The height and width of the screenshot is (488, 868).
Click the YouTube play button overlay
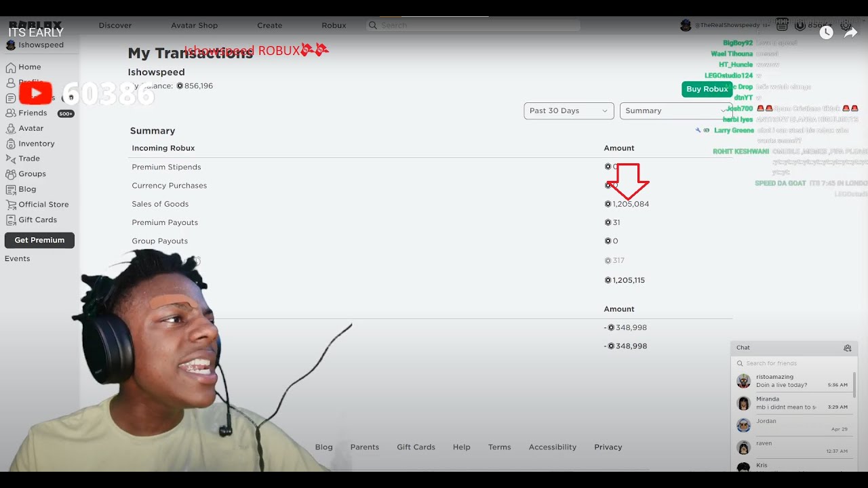pyautogui.click(x=36, y=93)
